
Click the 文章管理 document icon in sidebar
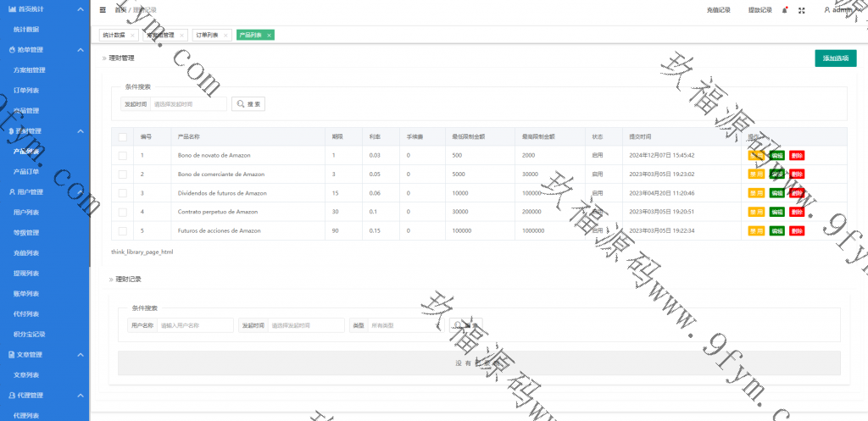tap(11, 354)
